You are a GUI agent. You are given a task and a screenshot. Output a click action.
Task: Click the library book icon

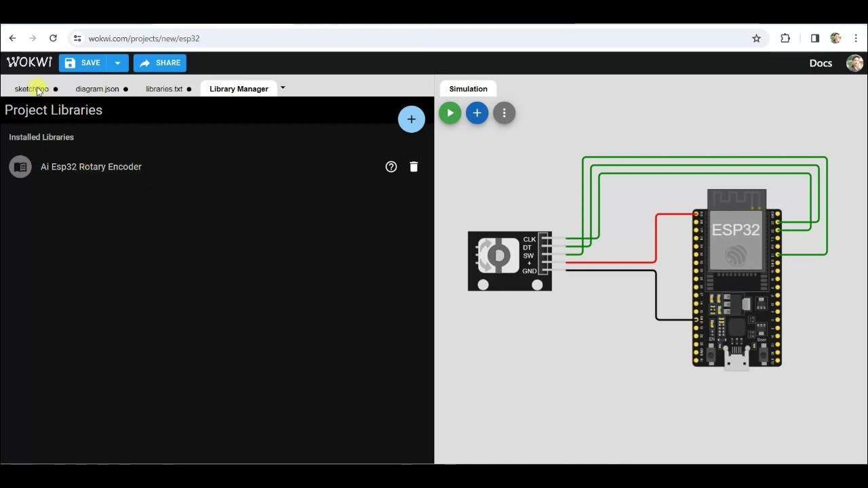point(20,167)
